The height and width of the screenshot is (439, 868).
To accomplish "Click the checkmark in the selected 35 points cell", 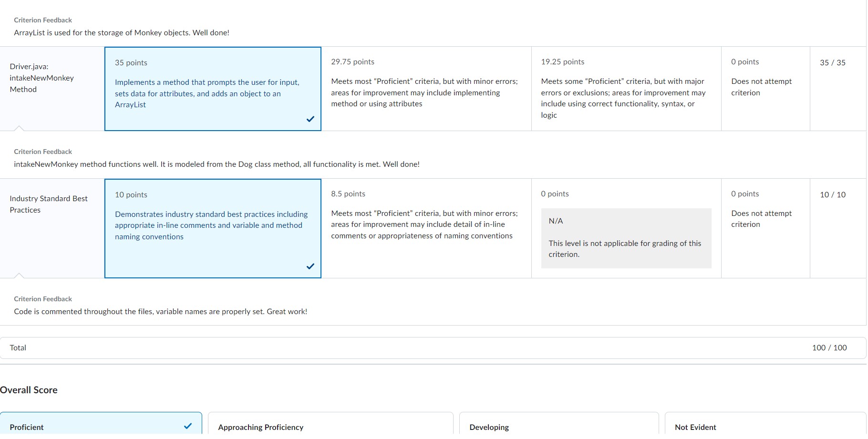I will [310, 119].
